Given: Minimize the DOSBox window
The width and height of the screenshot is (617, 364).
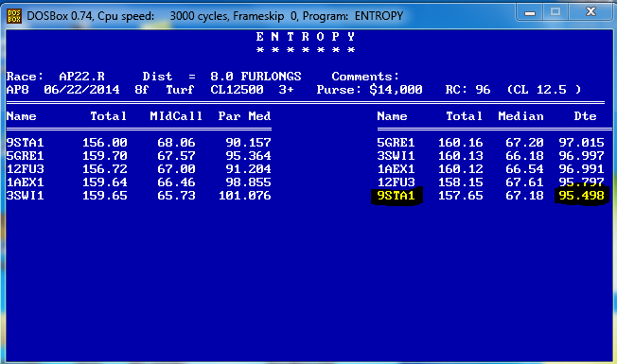Looking at the screenshot, I should tap(530, 12).
